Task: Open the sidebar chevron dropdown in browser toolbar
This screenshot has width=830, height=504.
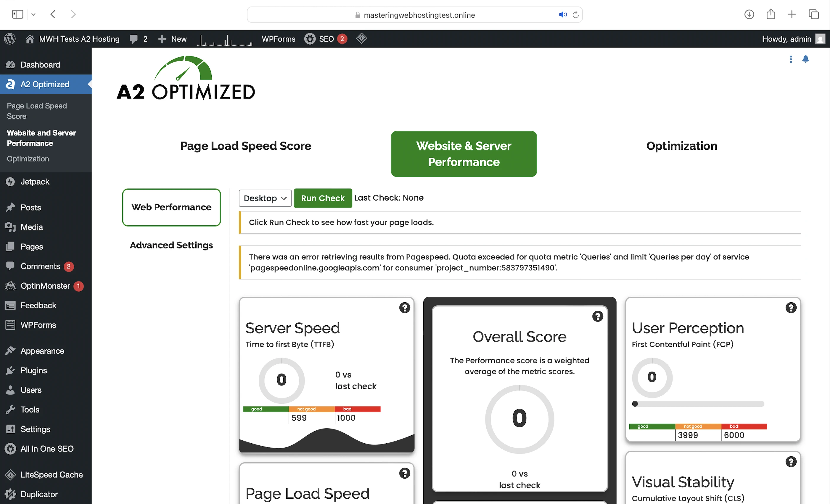Action: [x=33, y=14]
